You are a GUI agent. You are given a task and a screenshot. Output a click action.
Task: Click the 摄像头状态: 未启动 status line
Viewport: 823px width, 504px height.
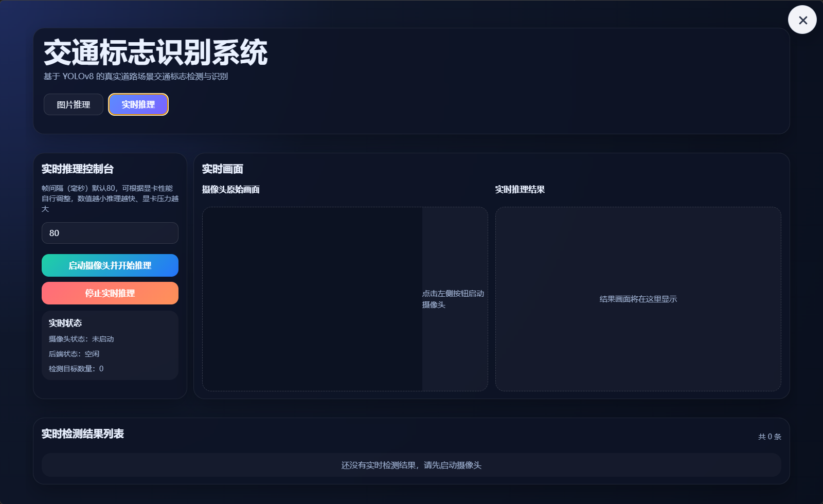pyautogui.click(x=81, y=339)
